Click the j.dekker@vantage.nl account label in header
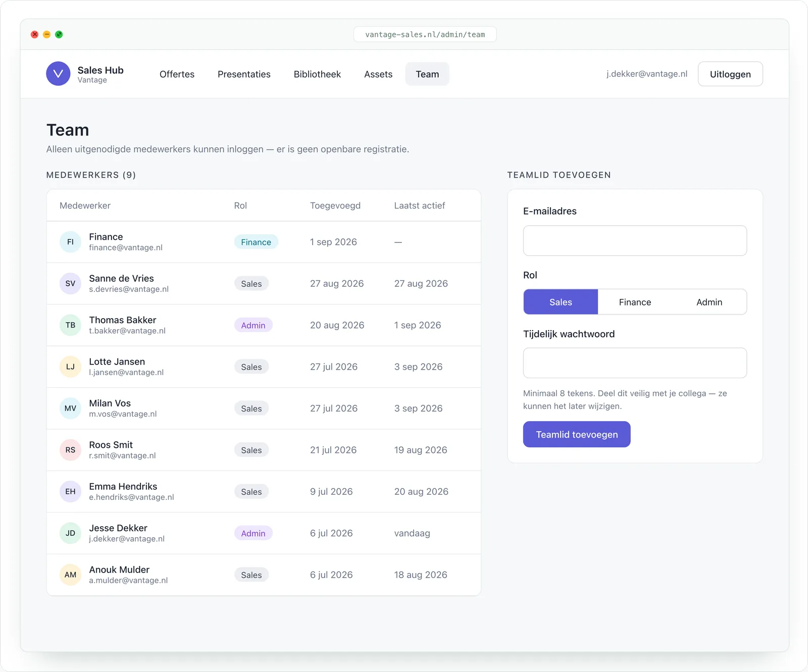This screenshot has height=672, width=808. pos(647,74)
